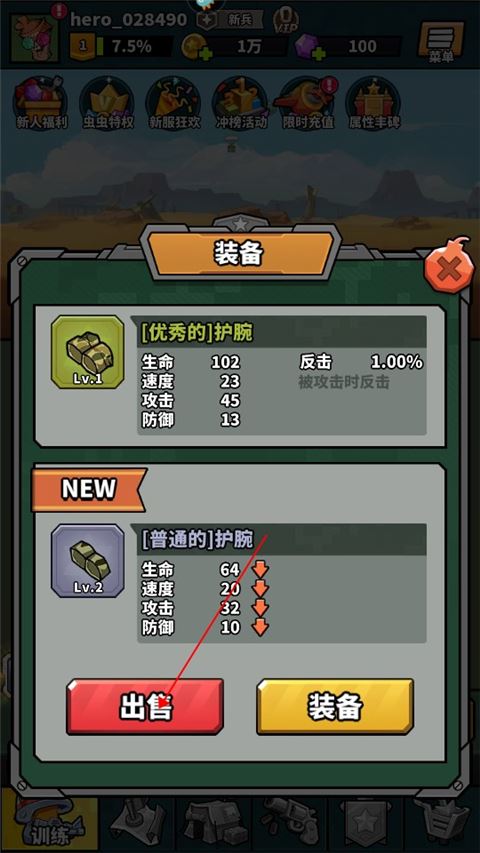The image size is (480, 853).
Task: Sell the new wristguard with 出售
Action: click(x=145, y=706)
